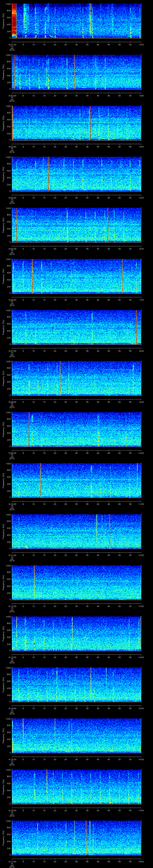This screenshot has height=868, width=153.
Task: Click the red line near 51 seconds in the 6:06:00 panel
Action: (123, 276)
